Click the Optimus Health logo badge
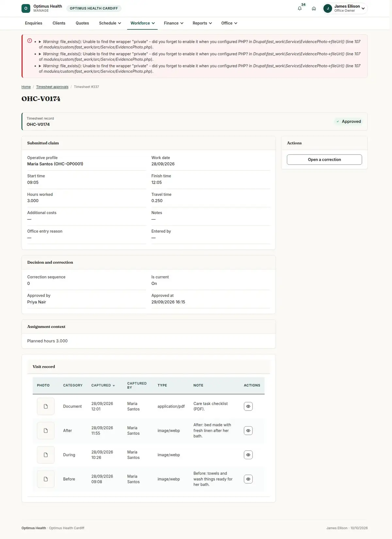This screenshot has width=392, height=539. 26,8
